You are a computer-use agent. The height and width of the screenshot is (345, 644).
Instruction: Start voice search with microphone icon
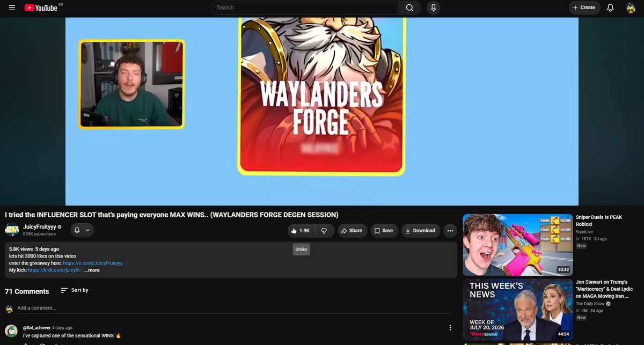433,8
